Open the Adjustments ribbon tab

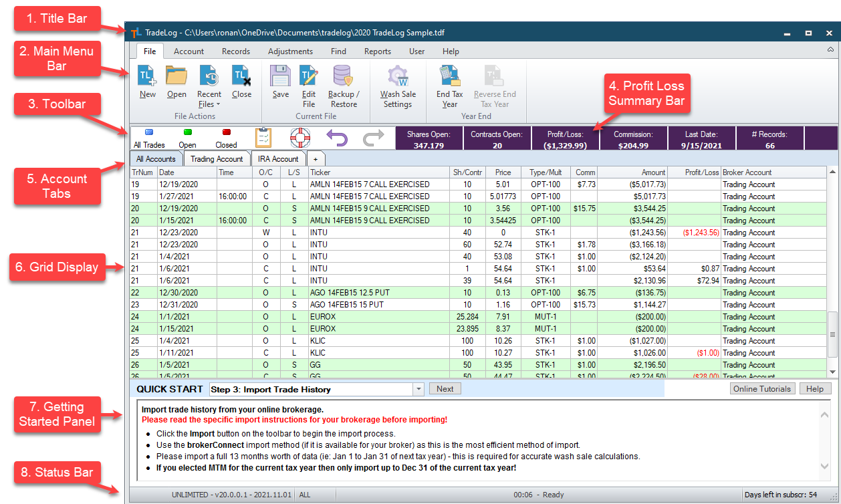click(290, 51)
